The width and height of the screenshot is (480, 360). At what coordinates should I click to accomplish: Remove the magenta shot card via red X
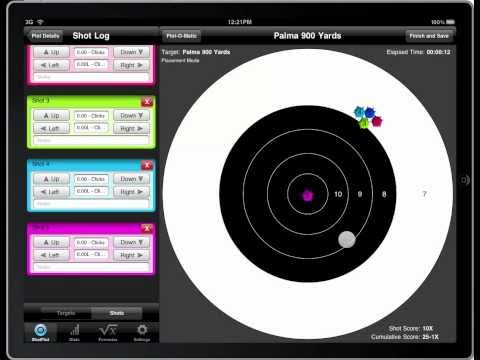point(147,228)
